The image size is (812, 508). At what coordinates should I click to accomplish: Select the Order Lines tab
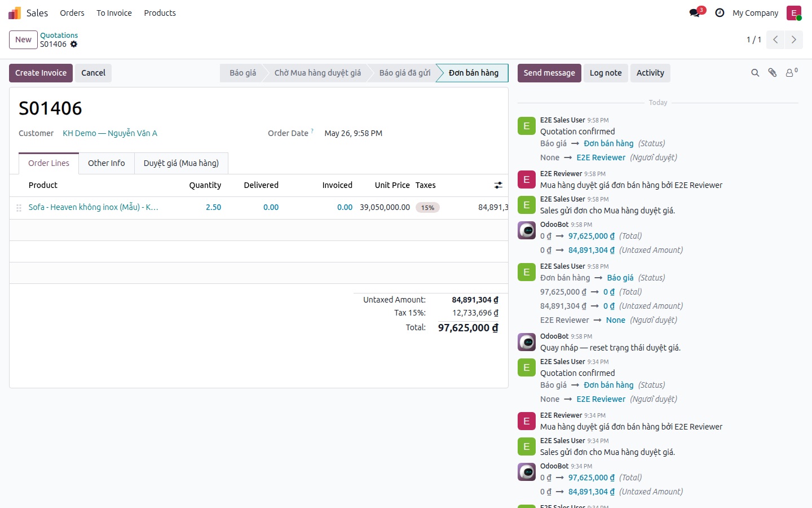(x=49, y=163)
